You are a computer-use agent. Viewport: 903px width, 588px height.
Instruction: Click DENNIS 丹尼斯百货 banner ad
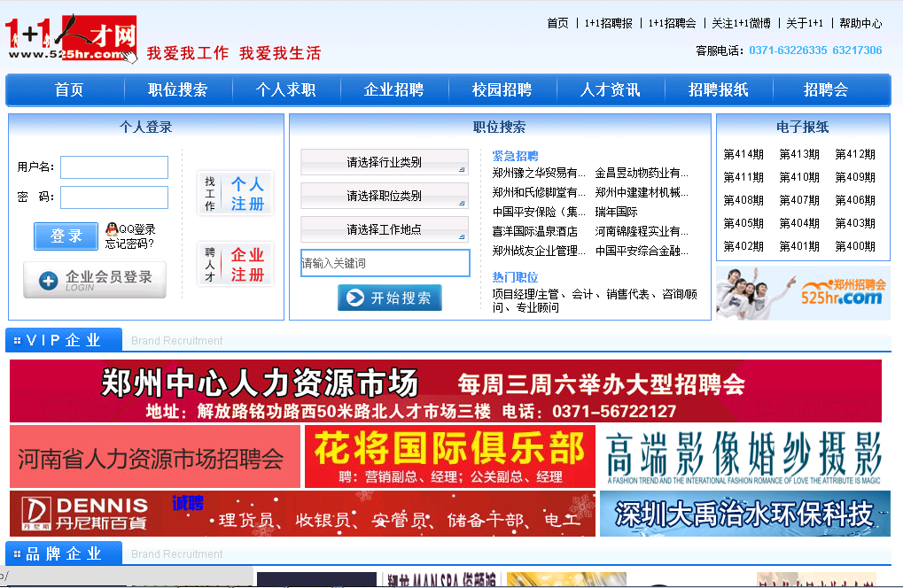tap(302, 514)
